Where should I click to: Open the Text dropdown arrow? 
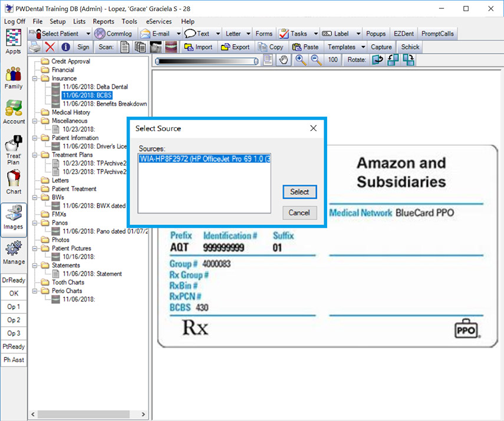click(x=218, y=34)
